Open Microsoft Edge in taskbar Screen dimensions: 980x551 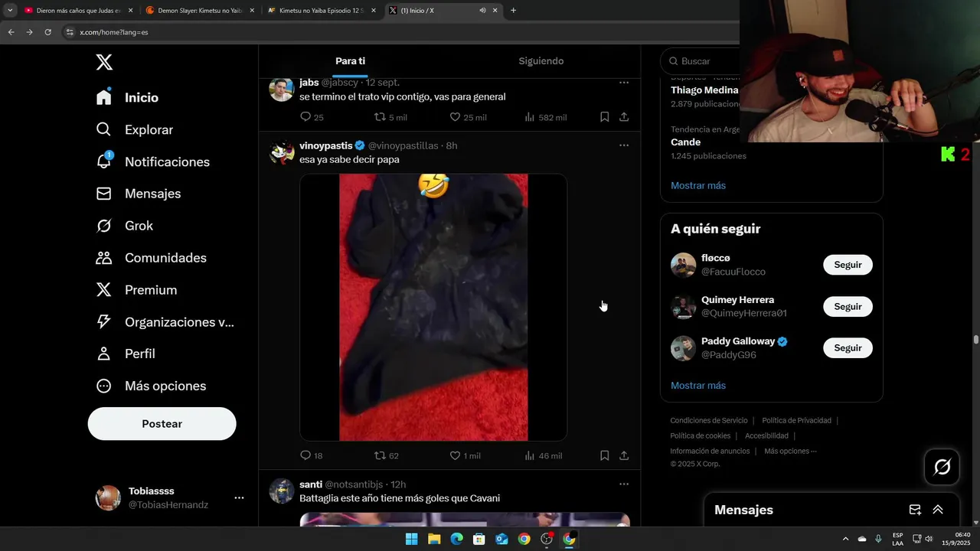click(456, 539)
